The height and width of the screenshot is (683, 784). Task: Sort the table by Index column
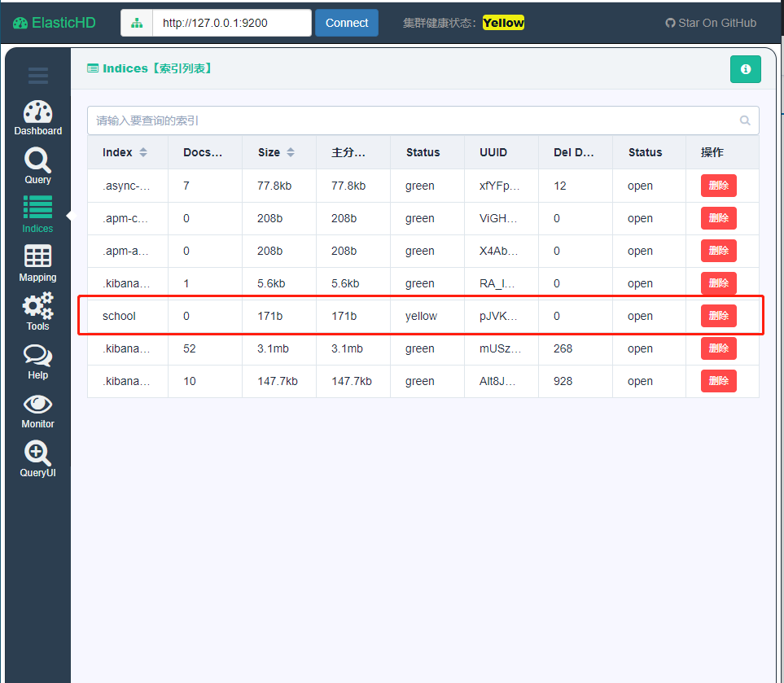click(x=143, y=152)
